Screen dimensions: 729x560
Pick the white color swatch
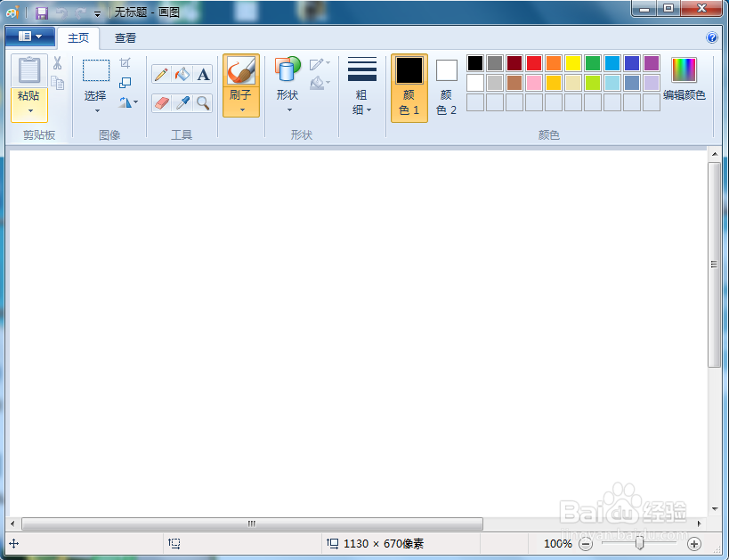[x=475, y=83]
